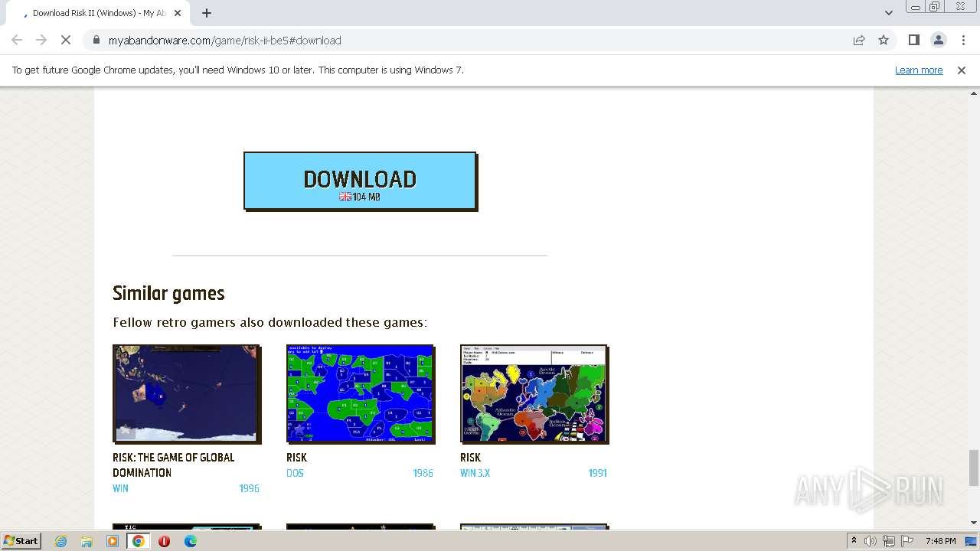Open the volume speaker tray icon
980x551 pixels.
871,541
